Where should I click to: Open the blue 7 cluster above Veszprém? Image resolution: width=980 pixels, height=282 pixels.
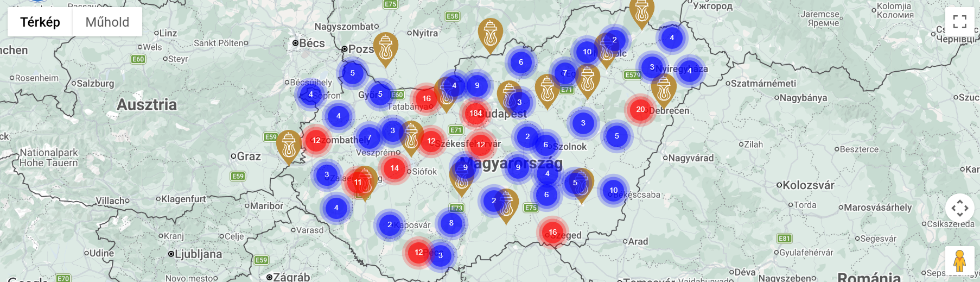pyautogui.click(x=369, y=137)
